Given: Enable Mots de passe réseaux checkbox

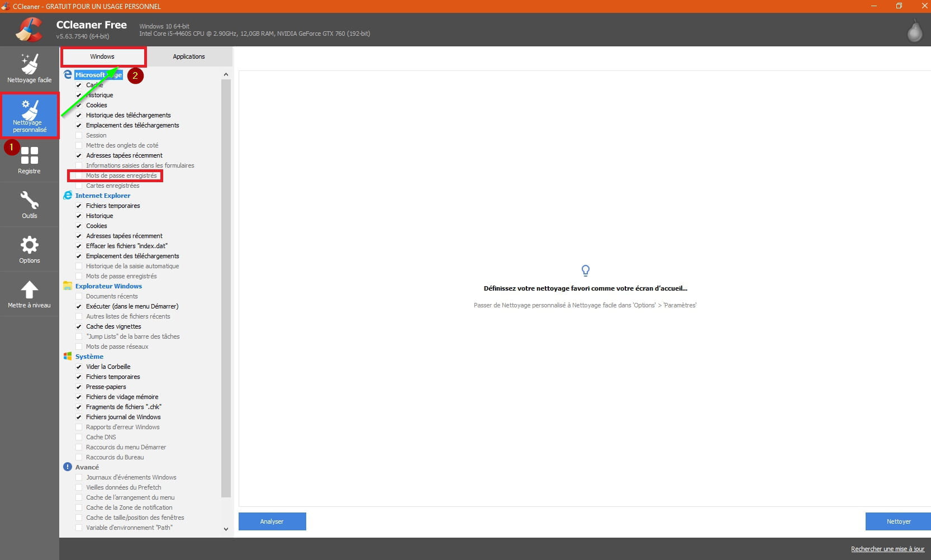Looking at the screenshot, I should click(79, 347).
